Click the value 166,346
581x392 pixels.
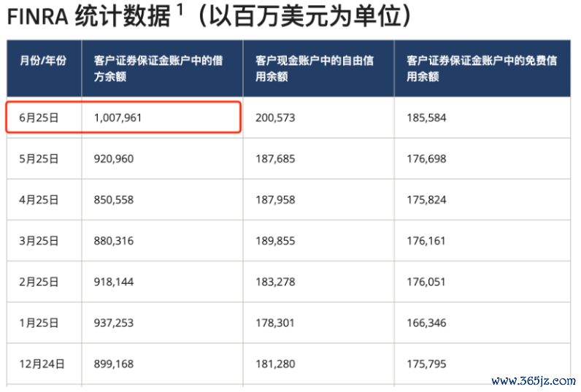(426, 323)
